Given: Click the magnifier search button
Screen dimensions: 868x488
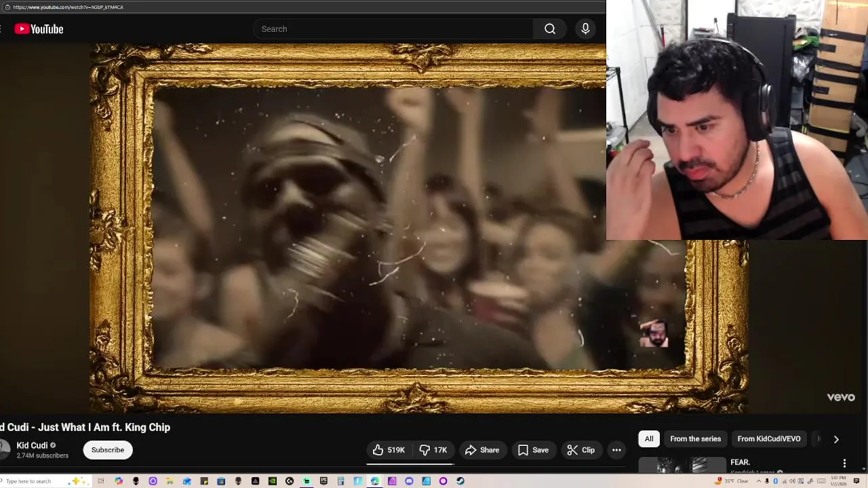Looking at the screenshot, I should click(x=550, y=29).
